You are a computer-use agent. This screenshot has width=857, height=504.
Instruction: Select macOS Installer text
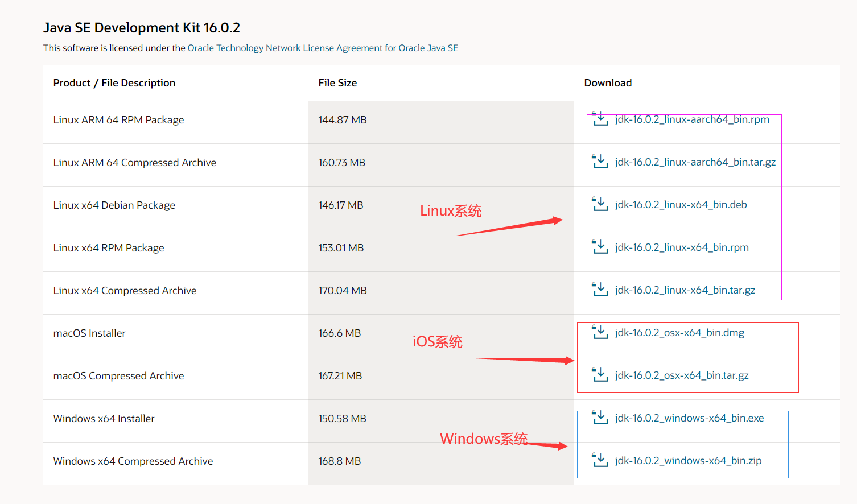coord(89,333)
